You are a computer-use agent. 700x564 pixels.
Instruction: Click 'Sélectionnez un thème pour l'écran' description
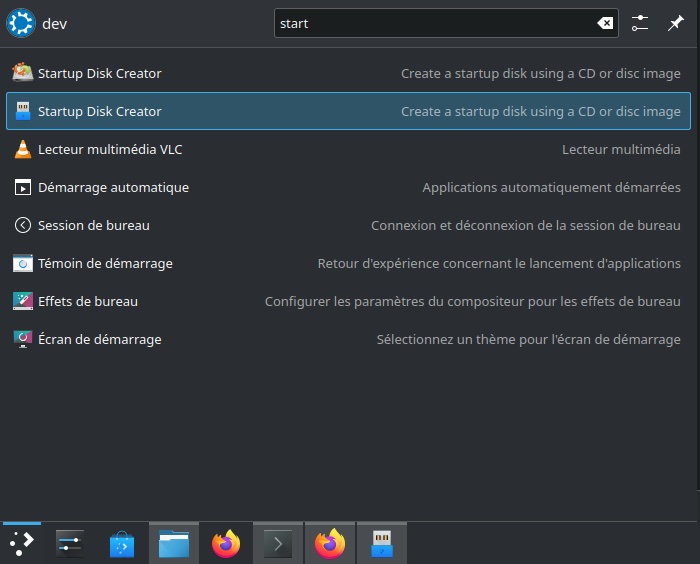529,340
